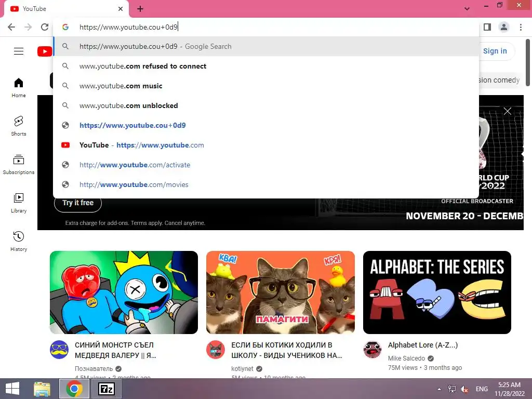Click the address bar text field
532x399 pixels.
point(266,27)
